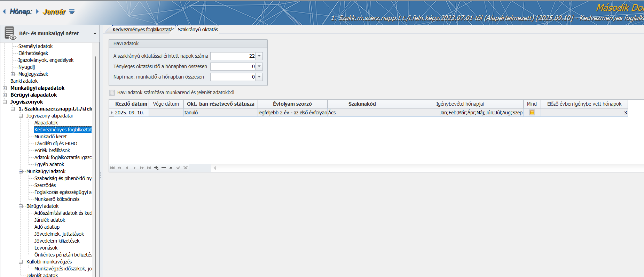Sort by Kezdő dátum column header

coord(131,104)
